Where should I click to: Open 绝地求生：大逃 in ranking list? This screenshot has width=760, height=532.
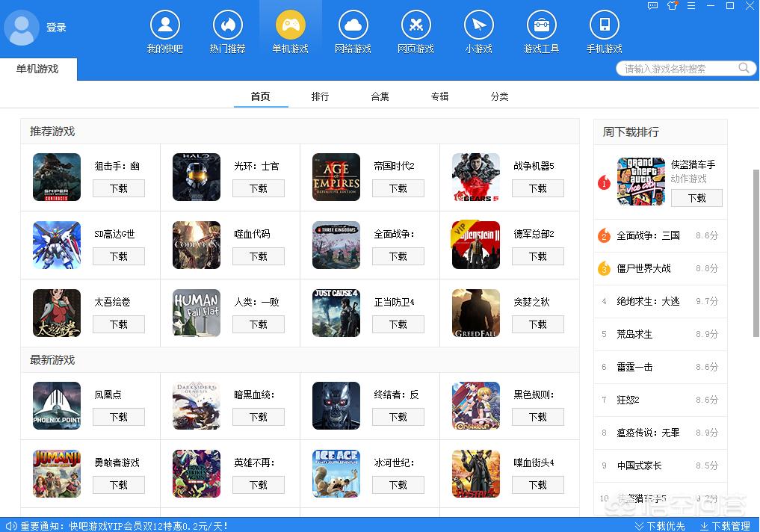pyautogui.click(x=648, y=301)
